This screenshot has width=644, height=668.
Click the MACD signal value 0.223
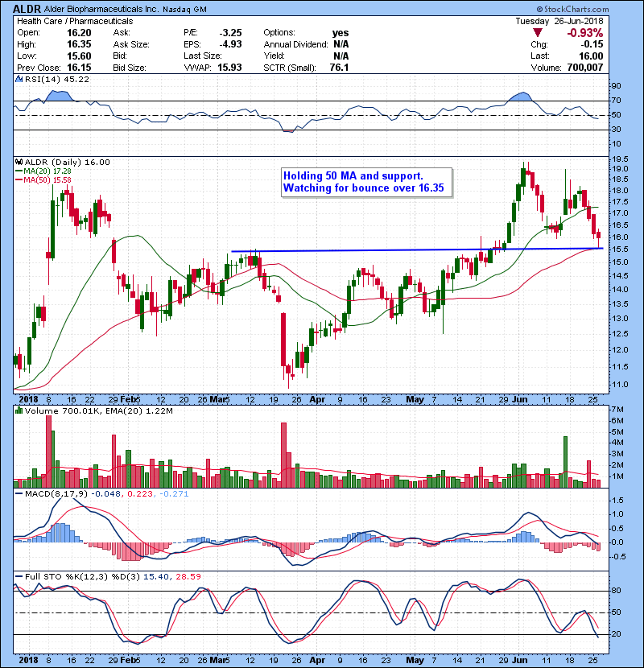pos(141,493)
